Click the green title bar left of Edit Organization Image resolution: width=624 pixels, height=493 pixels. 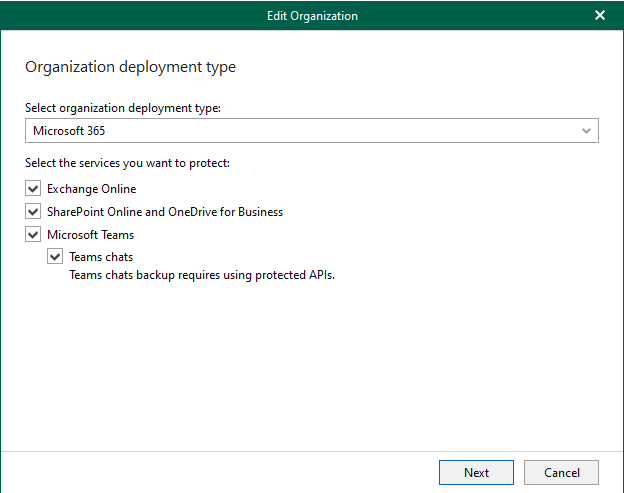click(133, 16)
